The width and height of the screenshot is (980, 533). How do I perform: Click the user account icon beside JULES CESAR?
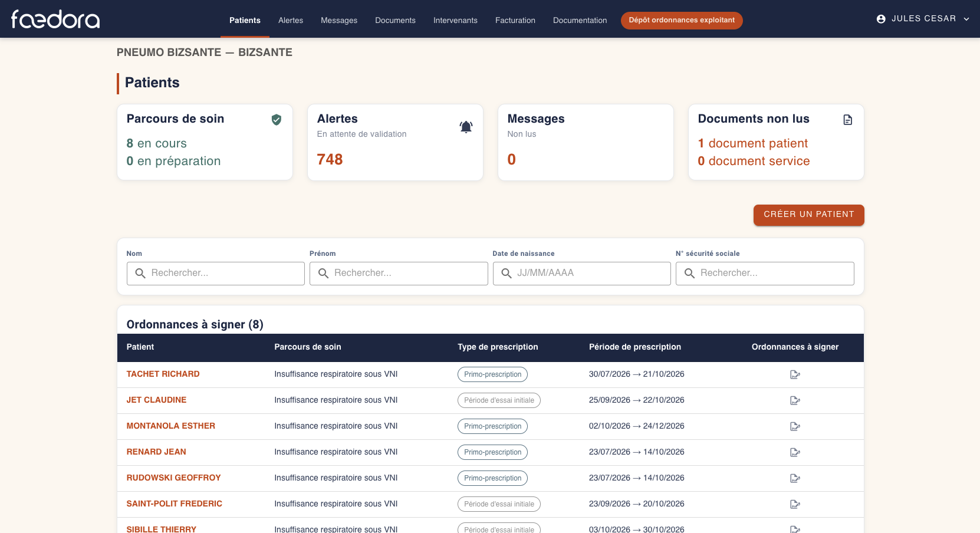click(881, 19)
